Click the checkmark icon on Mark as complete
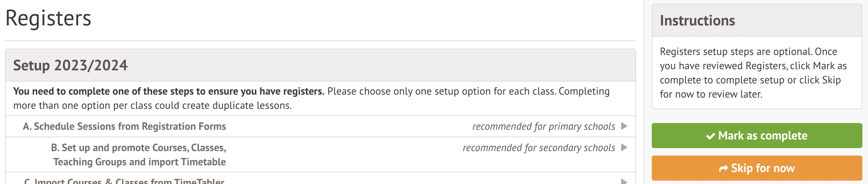The width and height of the screenshot is (868, 184). coord(710,136)
